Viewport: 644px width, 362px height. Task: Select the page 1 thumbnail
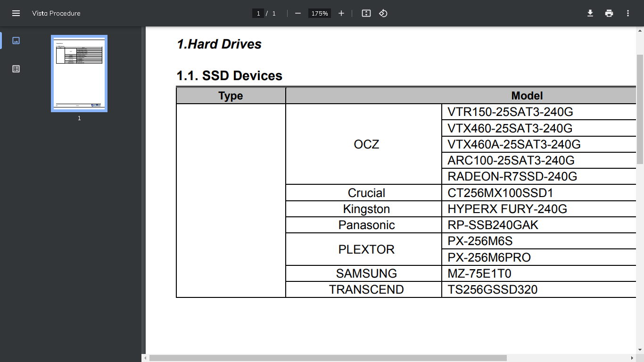pos(79,74)
